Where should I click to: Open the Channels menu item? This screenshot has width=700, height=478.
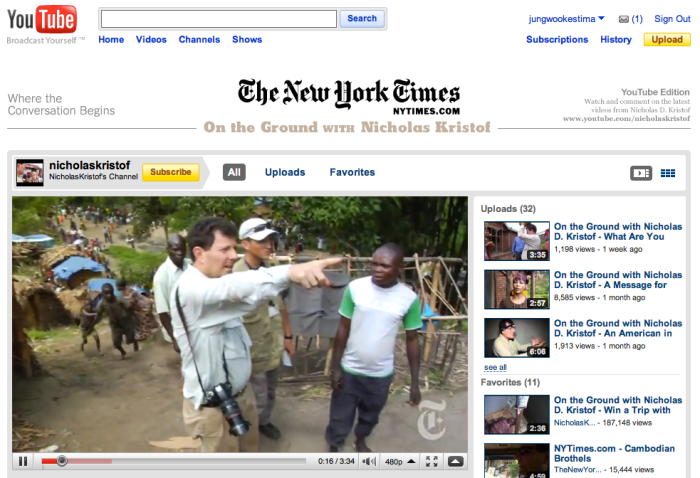[x=199, y=40]
